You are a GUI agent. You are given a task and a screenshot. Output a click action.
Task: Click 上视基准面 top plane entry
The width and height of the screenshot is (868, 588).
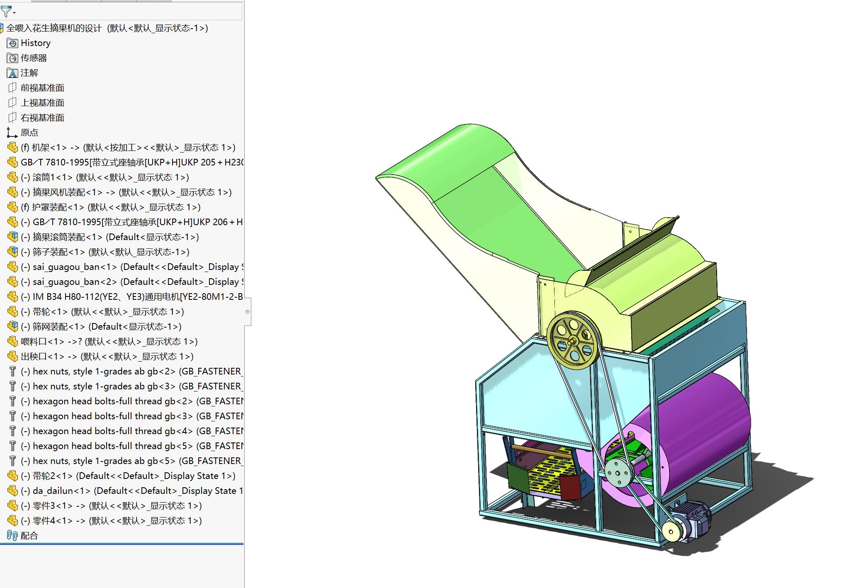click(x=42, y=103)
